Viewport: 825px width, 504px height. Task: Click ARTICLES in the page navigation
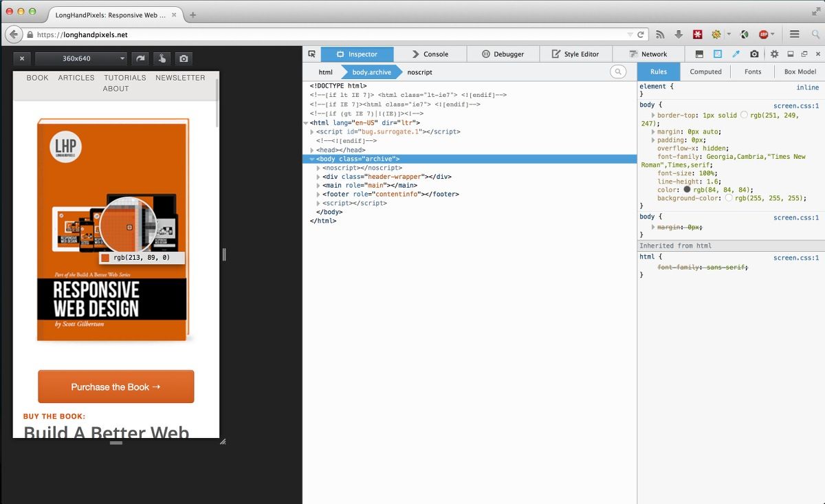pyautogui.click(x=76, y=78)
